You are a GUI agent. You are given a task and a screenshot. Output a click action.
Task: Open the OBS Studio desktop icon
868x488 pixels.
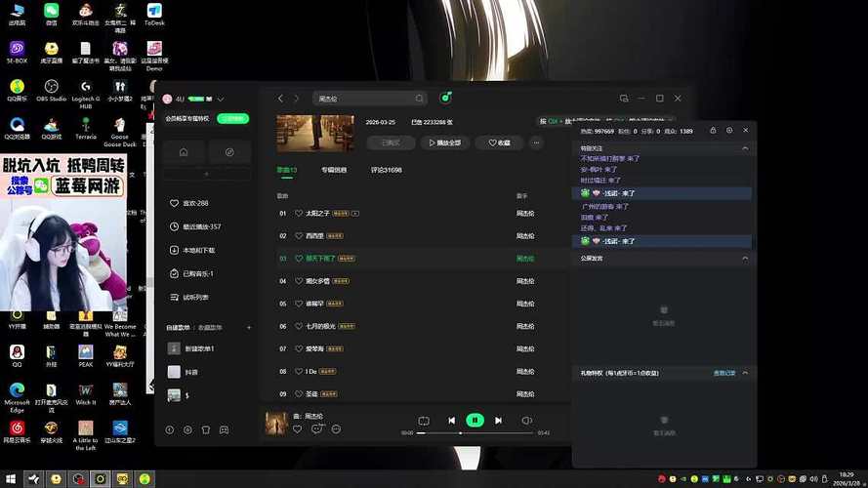51,90
